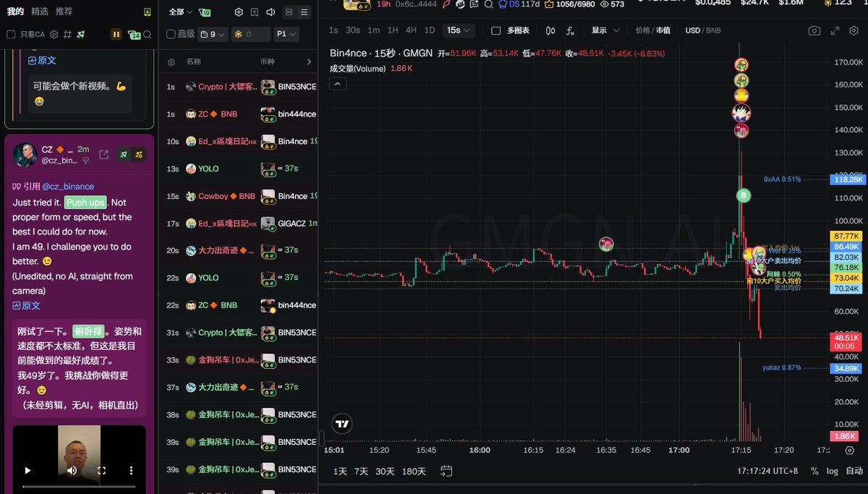Set chart range to 180天
Image resolution: width=868 pixels, height=494 pixels.
coord(414,471)
